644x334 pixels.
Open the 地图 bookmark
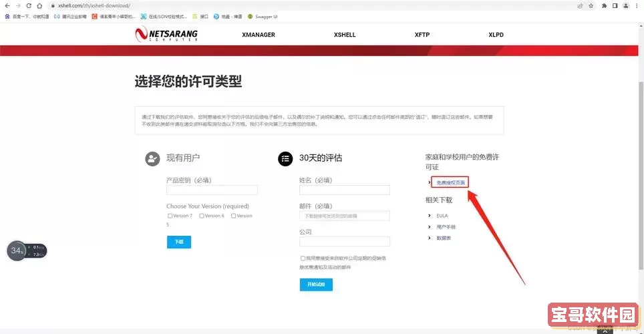point(228,17)
